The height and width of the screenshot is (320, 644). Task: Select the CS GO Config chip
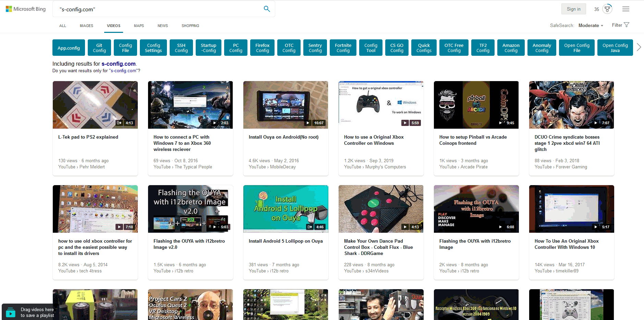pyautogui.click(x=397, y=48)
